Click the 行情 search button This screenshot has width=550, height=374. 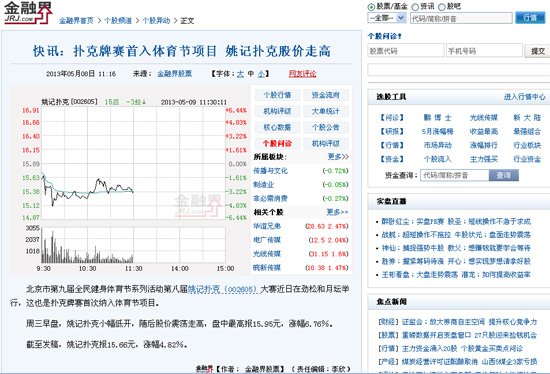pyautogui.click(x=530, y=18)
